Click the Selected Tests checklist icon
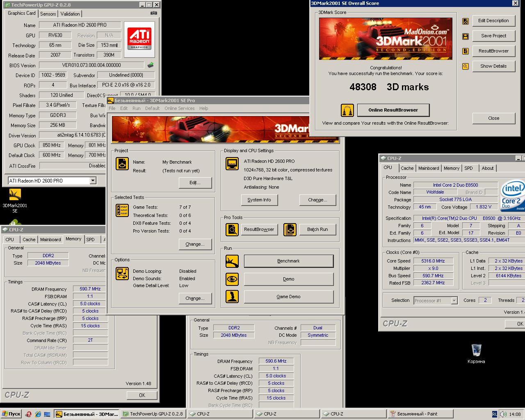The image size is (525, 420). tap(122, 210)
